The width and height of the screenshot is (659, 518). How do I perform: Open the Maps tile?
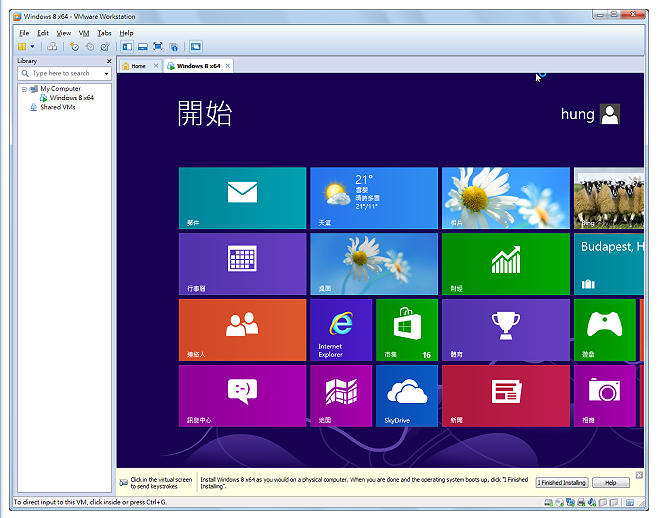tap(341, 396)
